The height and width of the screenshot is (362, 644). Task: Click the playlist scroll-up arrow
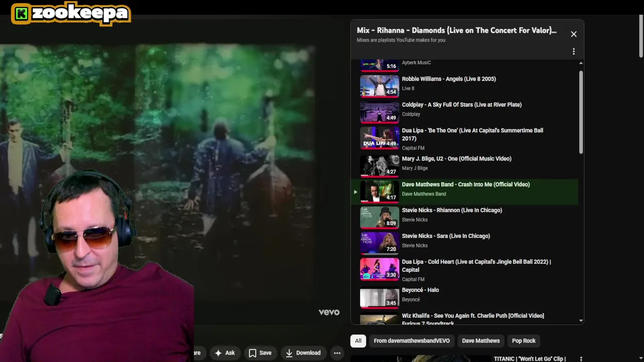pos(581,63)
